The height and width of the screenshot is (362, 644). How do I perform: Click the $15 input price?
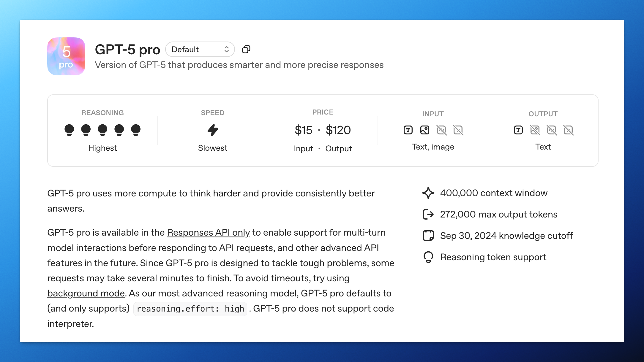303,130
